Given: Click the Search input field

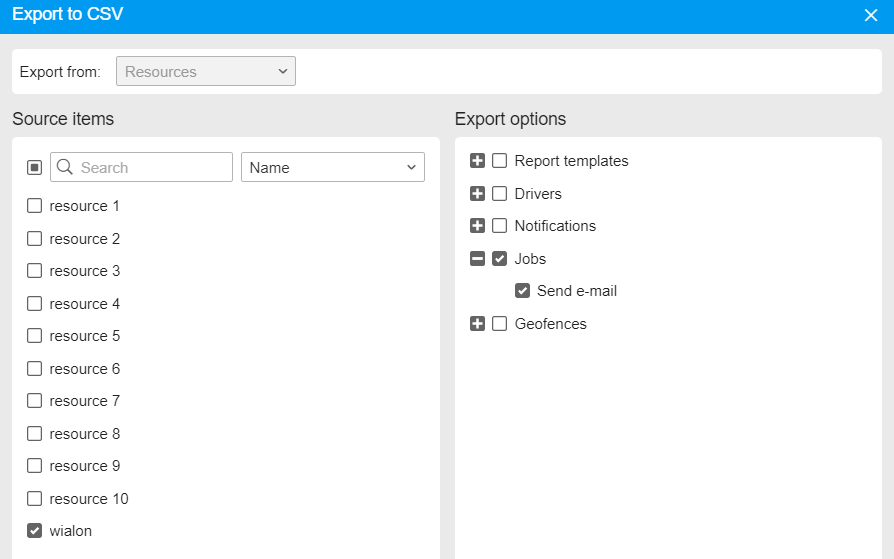Looking at the screenshot, I should (150, 167).
